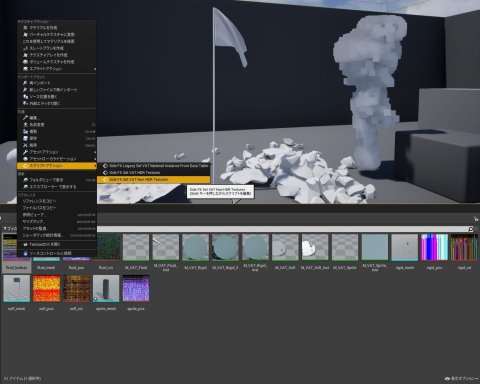Click the Rename asset icon entry
The width and height of the screenshot is (480, 384).
click(25, 124)
